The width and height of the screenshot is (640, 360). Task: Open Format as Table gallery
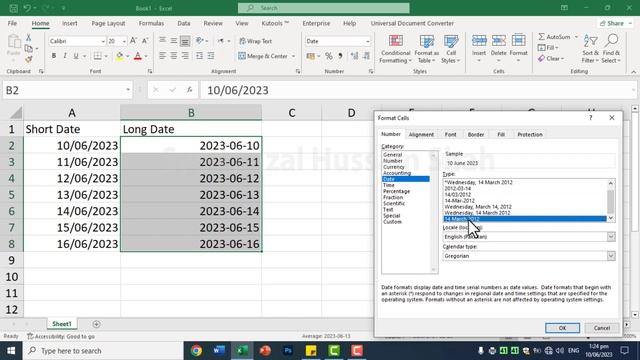[427, 49]
